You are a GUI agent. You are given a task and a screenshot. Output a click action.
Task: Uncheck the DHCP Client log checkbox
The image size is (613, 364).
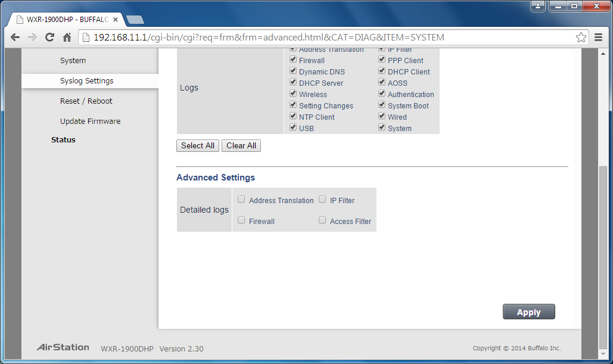pyautogui.click(x=382, y=71)
